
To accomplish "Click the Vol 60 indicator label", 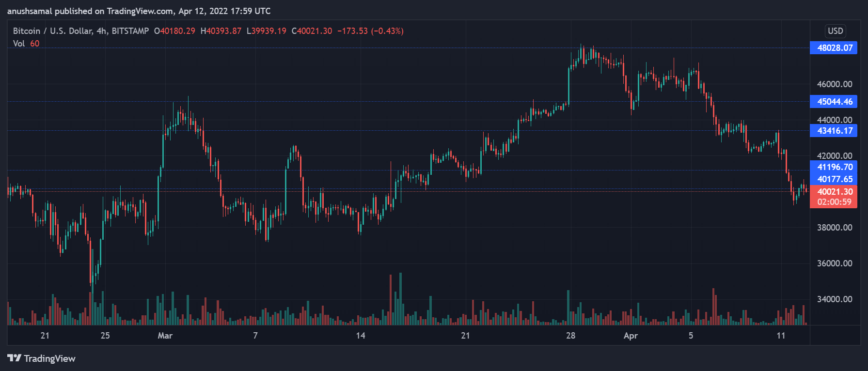I will (x=26, y=44).
